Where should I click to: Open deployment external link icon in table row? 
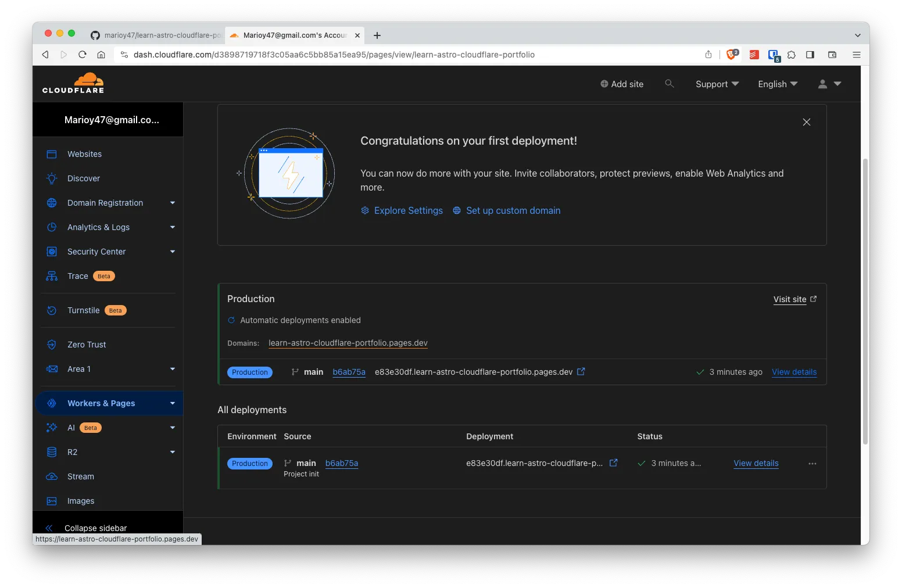pos(613,463)
